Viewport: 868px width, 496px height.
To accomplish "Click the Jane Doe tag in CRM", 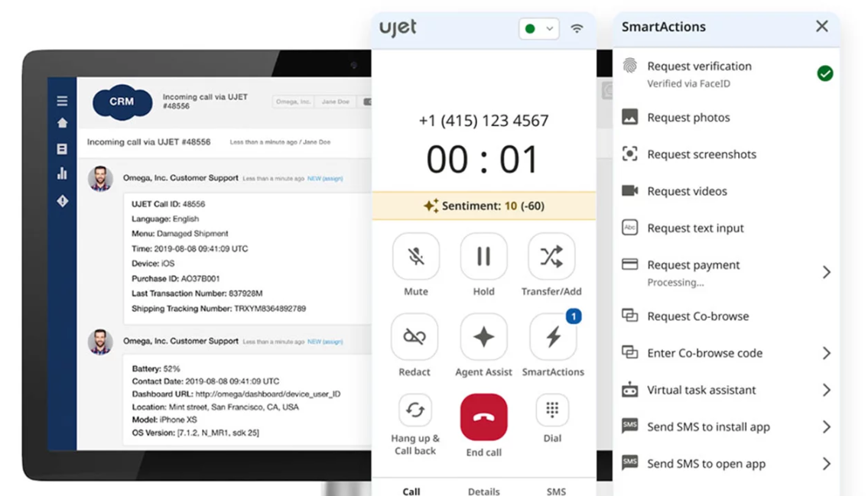I will 336,102.
